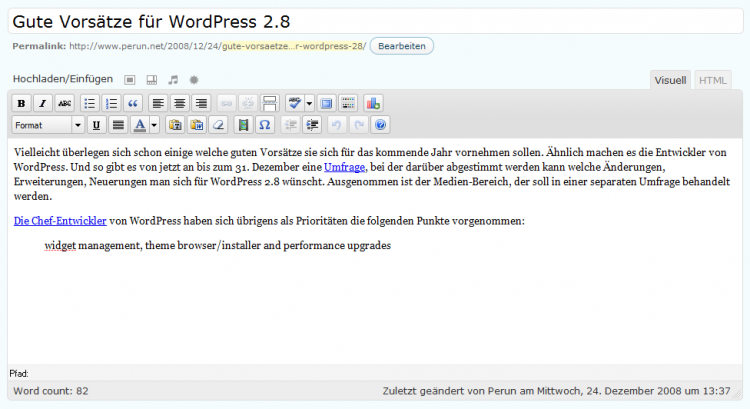
Task: Toggle strikethrough formatting
Action: 64,103
